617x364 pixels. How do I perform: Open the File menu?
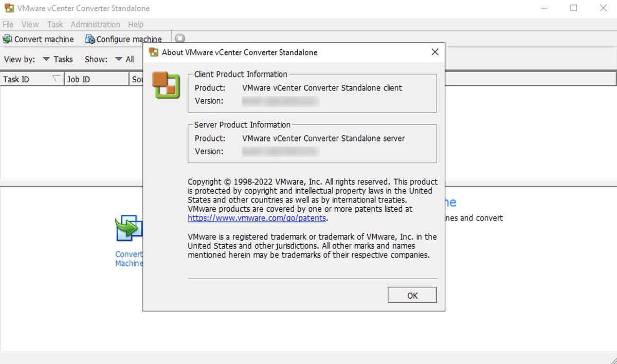click(x=8, y=24)
